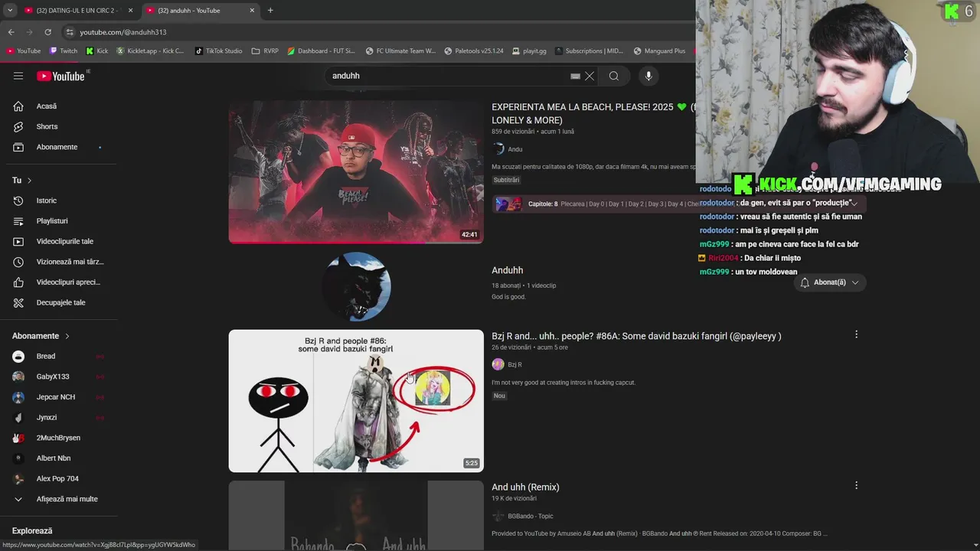980x551 pixels.
Task: Go back in browser history
Action: coord(11,32)
